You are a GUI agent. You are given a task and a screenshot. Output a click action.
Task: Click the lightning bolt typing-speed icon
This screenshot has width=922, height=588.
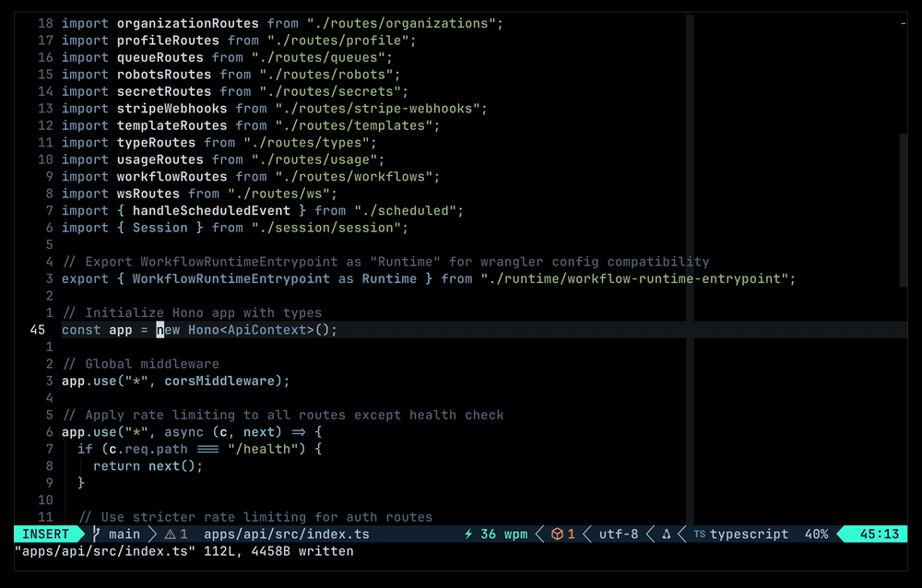(x=470, y=534)
